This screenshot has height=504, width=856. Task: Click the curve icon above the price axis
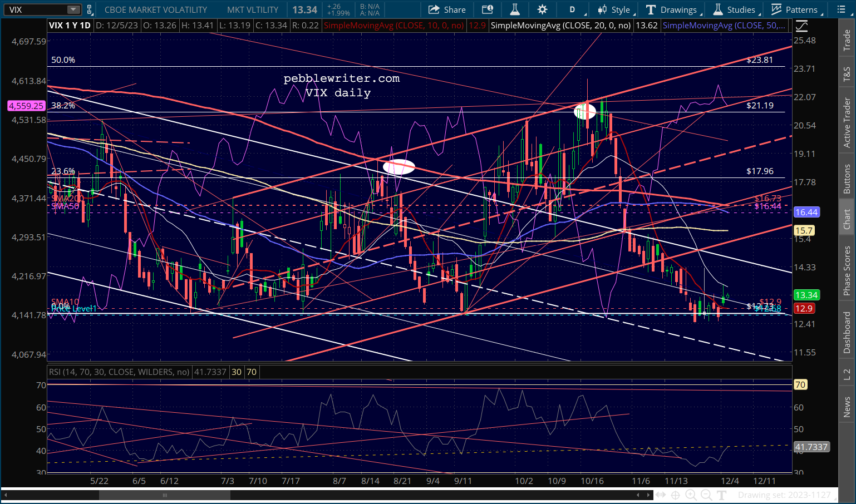tap(801, 26)
